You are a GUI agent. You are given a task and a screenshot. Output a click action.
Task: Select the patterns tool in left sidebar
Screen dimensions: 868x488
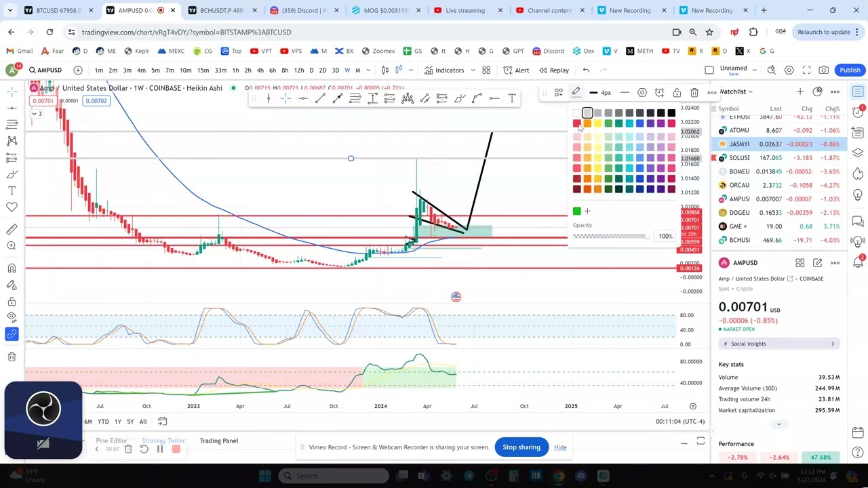click(x=12, y=141)
